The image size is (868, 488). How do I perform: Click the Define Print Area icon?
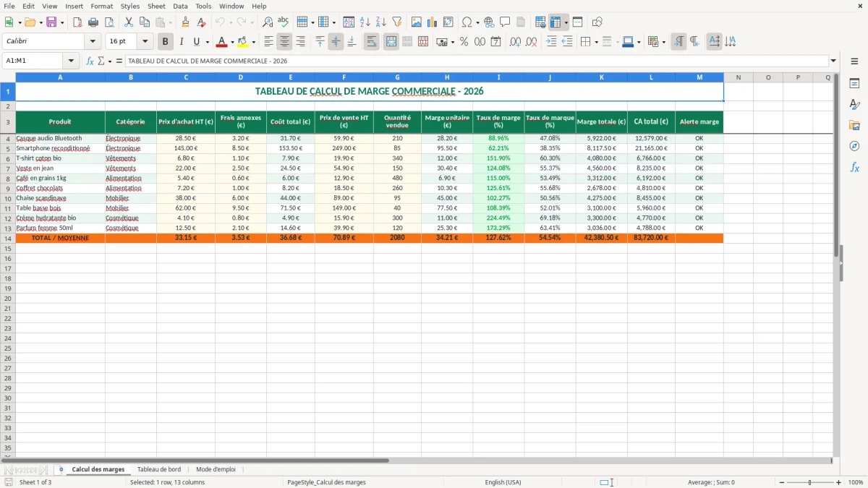[x=541, y=22]
